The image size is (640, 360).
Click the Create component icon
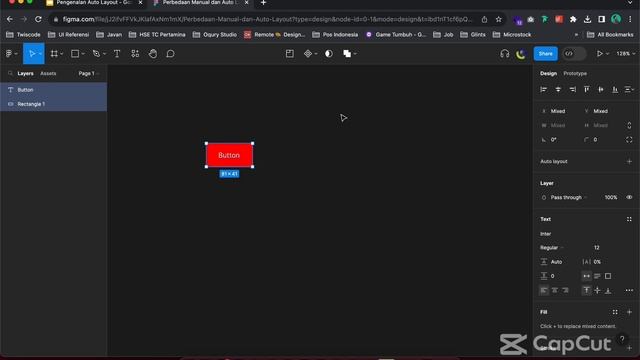point(308,53)
